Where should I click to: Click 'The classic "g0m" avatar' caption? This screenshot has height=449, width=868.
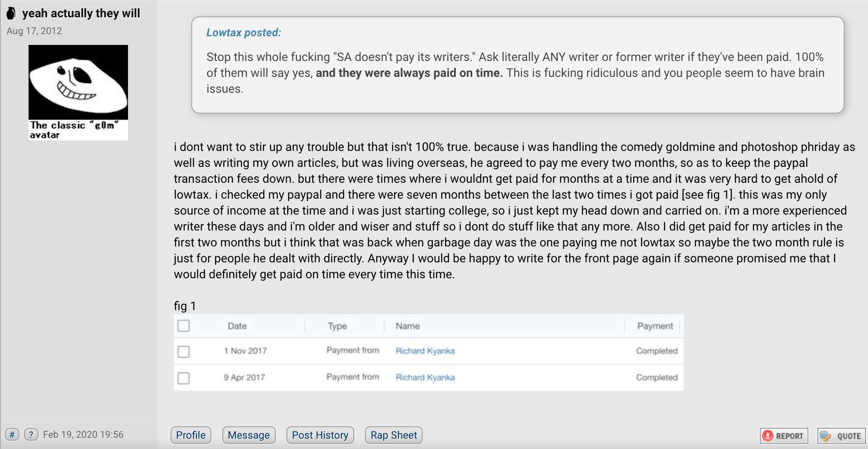tap(74, 130)
